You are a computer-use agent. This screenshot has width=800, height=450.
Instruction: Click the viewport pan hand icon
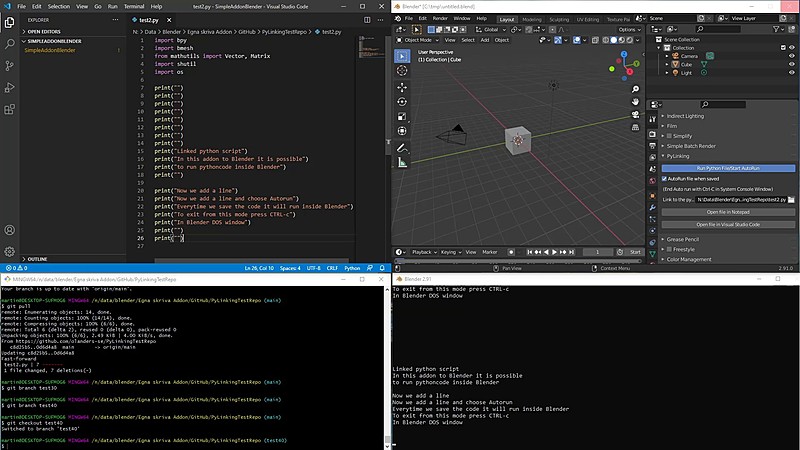point(635,102)
